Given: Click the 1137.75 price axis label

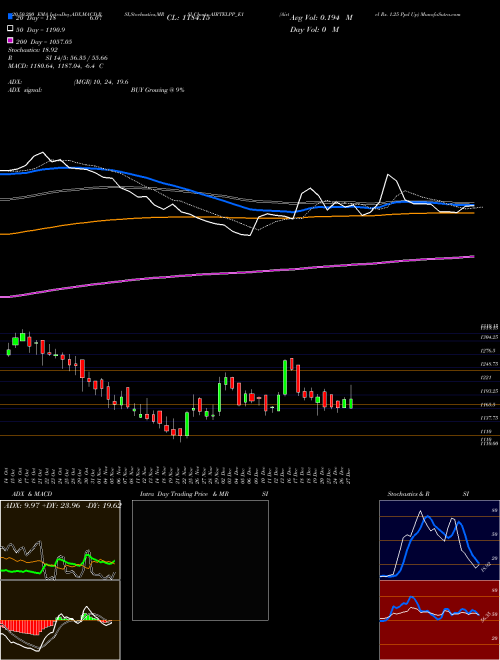Looking at the screenshot, I should 489,418.
